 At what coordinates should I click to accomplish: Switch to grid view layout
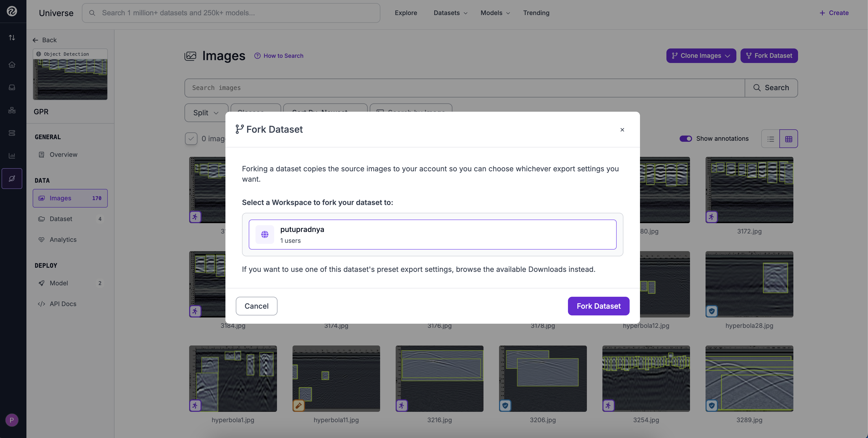point(789,139)
